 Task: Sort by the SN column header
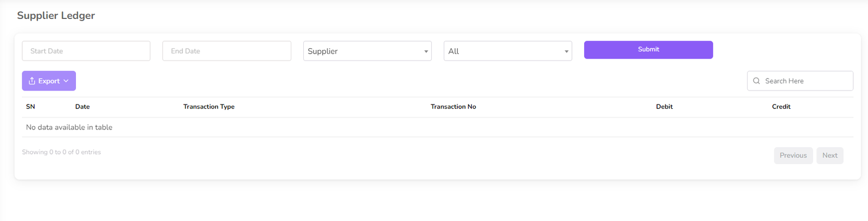point(30,107)
